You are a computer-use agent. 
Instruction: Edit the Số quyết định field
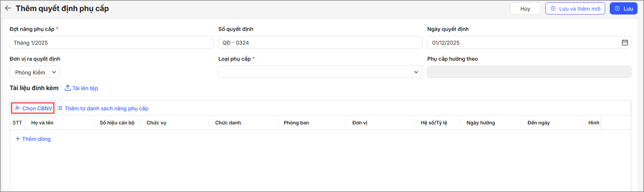[320, 43]
